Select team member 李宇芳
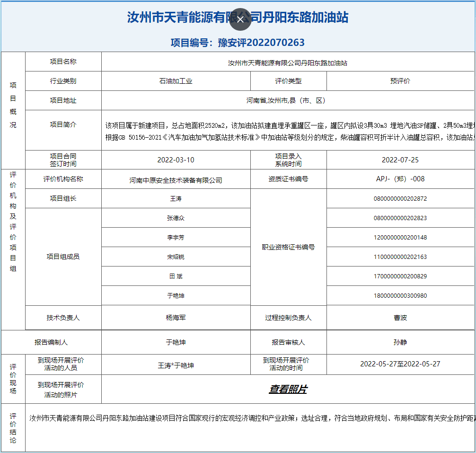Viewport: 476px width, 453px height. pos(176,238)
